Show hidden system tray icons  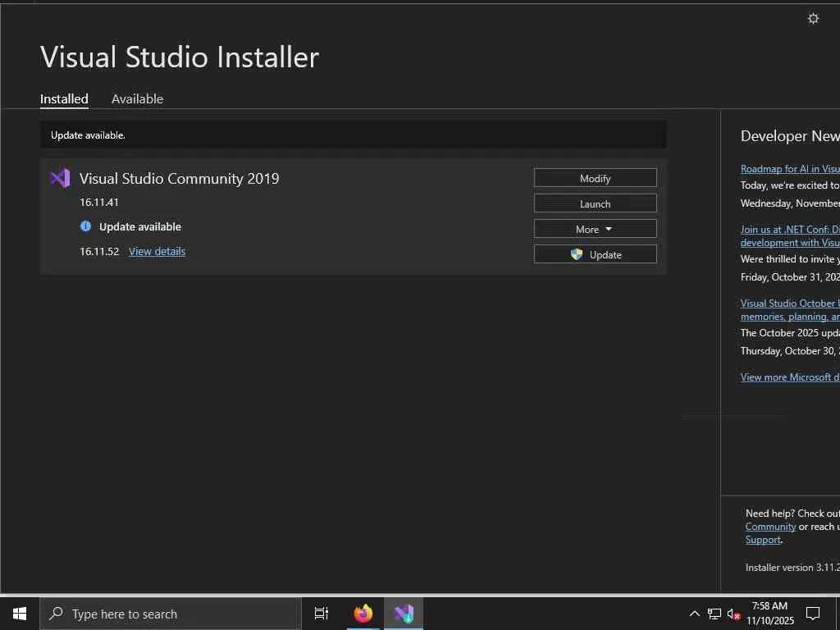pos(694,614)
